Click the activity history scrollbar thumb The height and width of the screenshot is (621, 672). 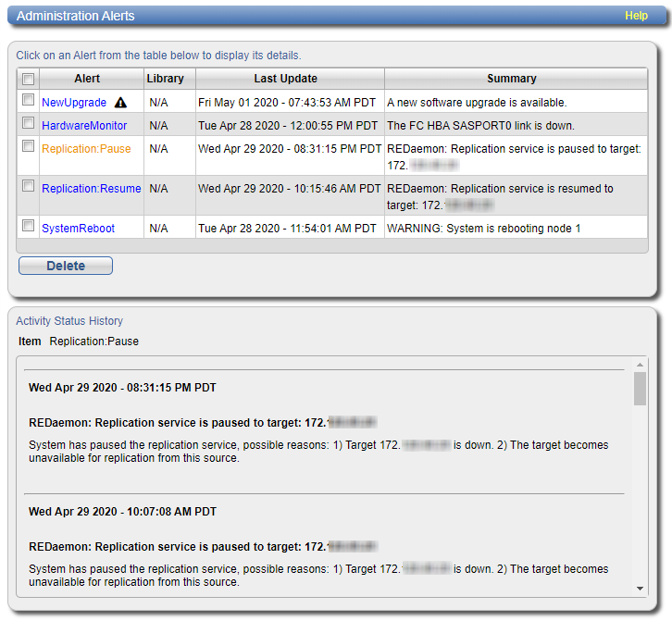640,388
